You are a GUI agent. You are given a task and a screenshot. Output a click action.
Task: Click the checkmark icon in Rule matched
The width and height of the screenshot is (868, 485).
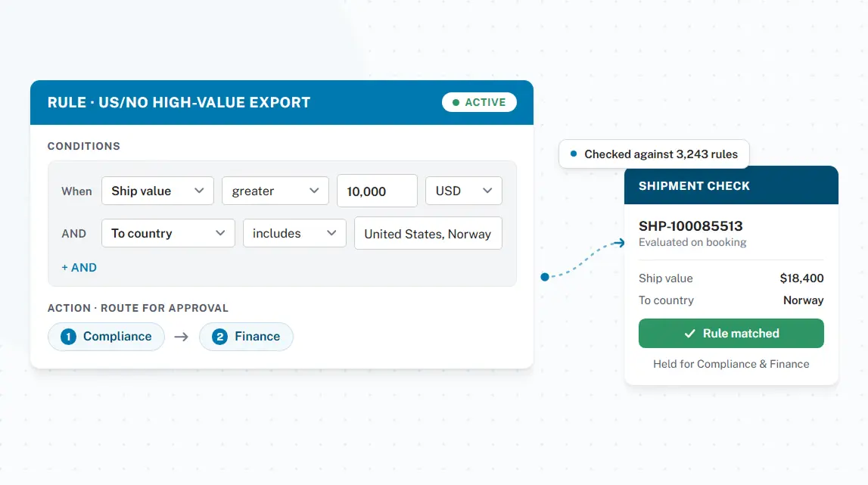click(x=689, y=334)
